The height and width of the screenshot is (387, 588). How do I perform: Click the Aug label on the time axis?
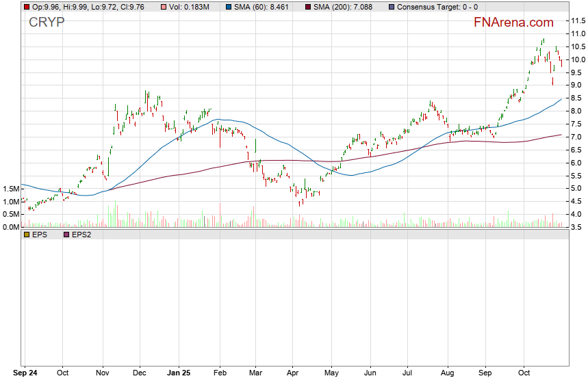pos(448,374)
